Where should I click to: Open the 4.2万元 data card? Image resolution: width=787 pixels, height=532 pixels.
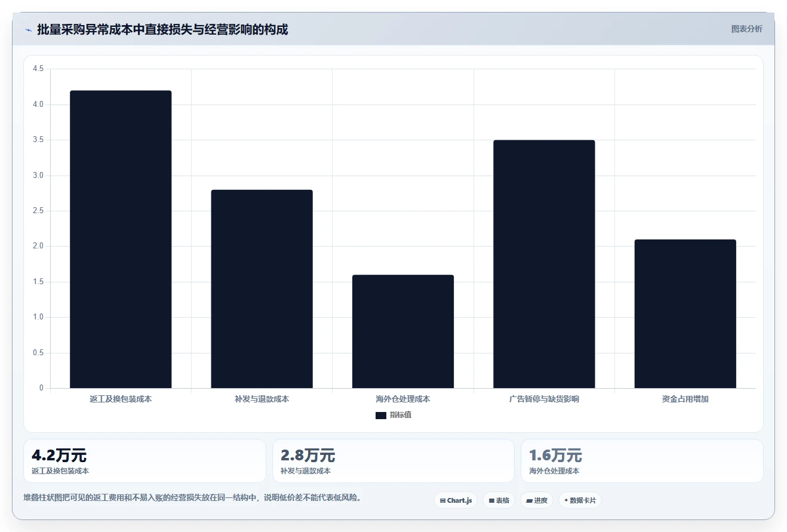(x=145, y=461)
